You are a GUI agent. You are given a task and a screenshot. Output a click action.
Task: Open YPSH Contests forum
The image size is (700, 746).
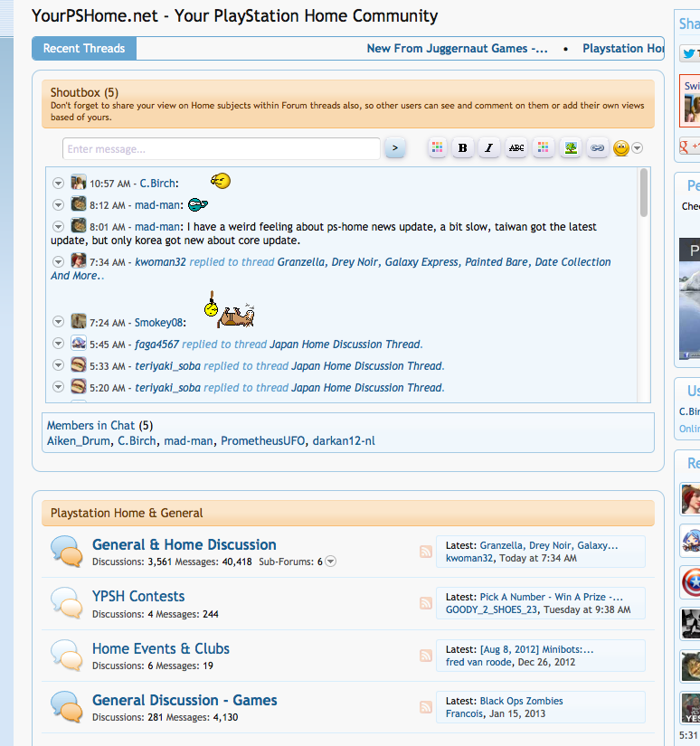coord(138,597)
